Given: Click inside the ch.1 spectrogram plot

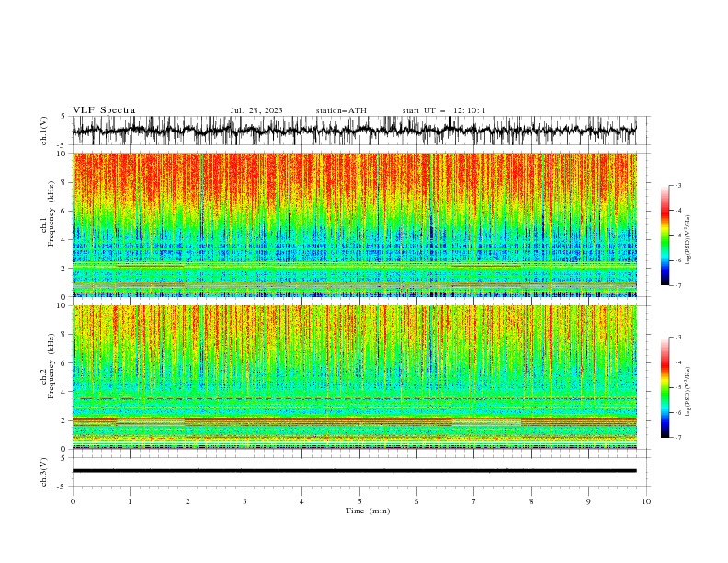Looking at the screenshot, I should [355, 224].
